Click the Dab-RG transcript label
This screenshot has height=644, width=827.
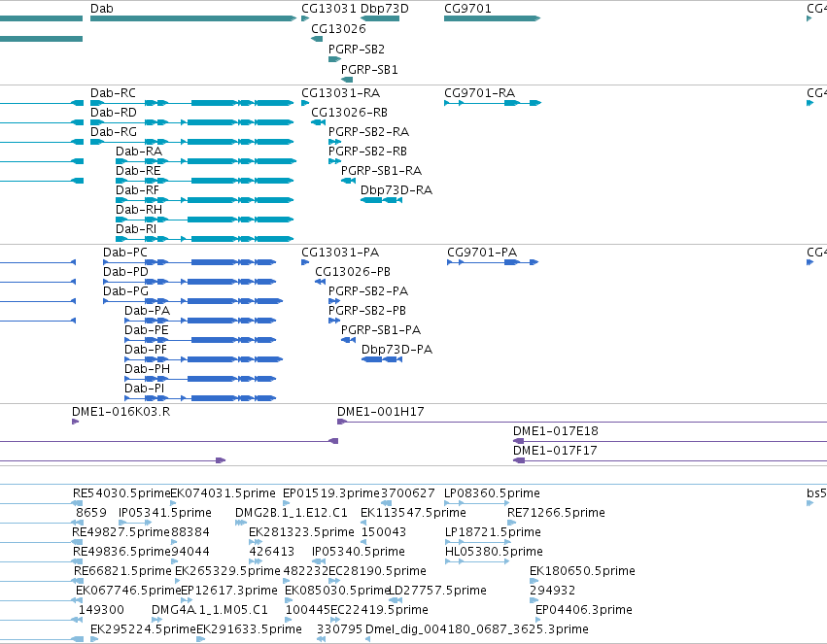click(114, 132)
